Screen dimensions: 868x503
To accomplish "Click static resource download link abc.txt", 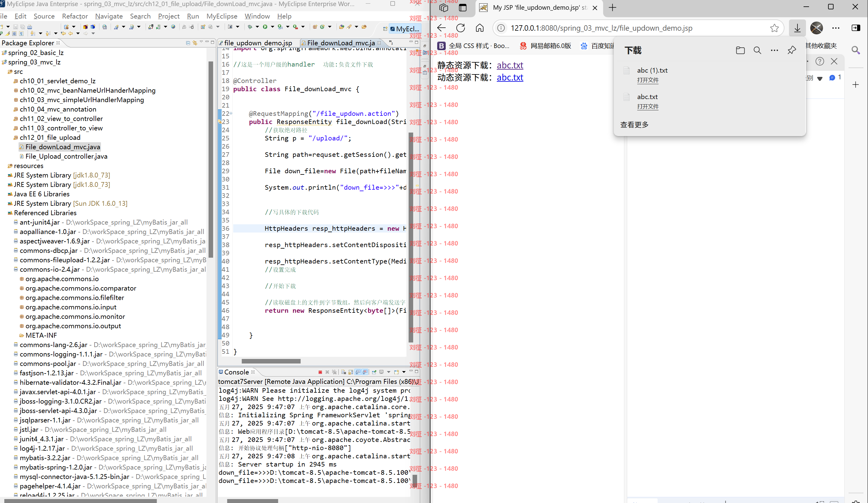I will click(x=510, y=65).
